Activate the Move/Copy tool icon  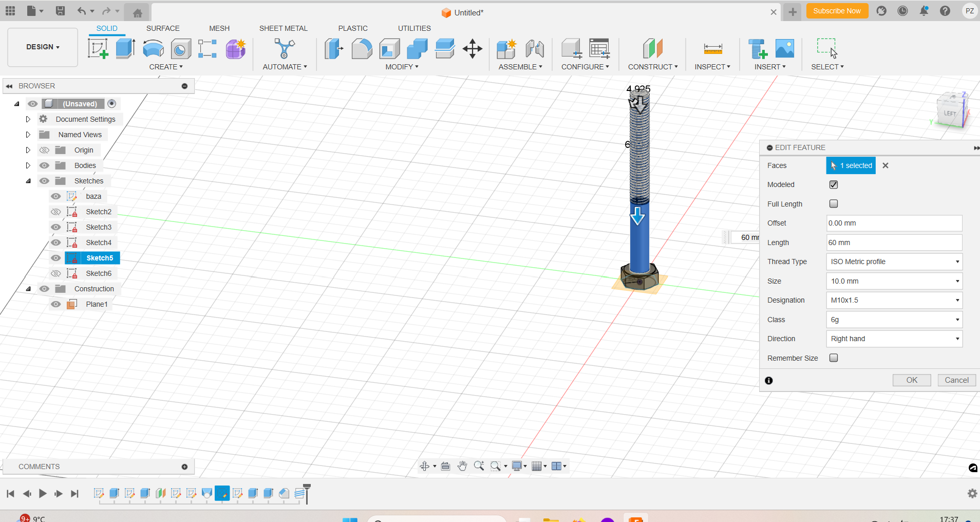pos(472,49)
